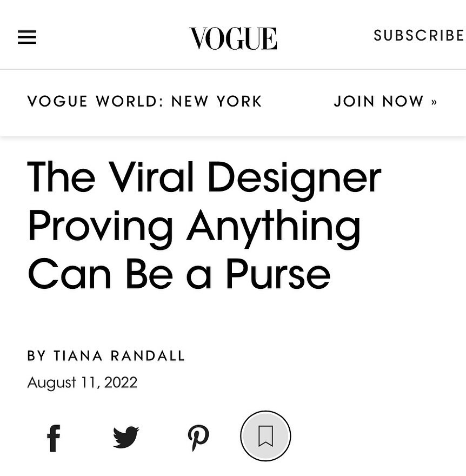Click the word Purse in headline
This screenshot has width=466, height=476.
278,274
